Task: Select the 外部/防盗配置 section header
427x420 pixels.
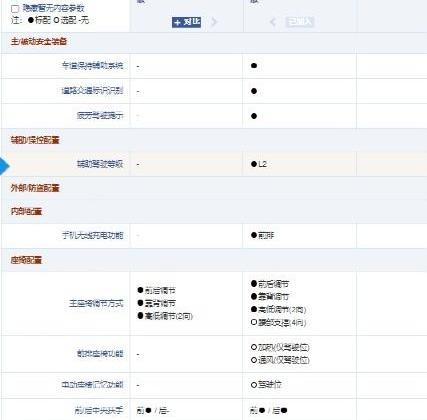Action: [35, 188]
